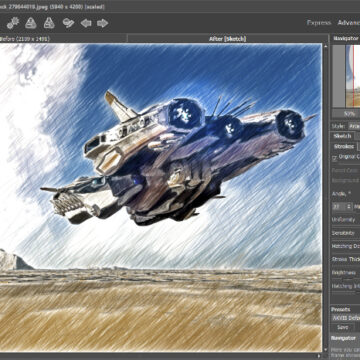Click the second triangle-shaped toolbar icon
Image resolution: width=360 pixels, height=360 pixels.
49,23
